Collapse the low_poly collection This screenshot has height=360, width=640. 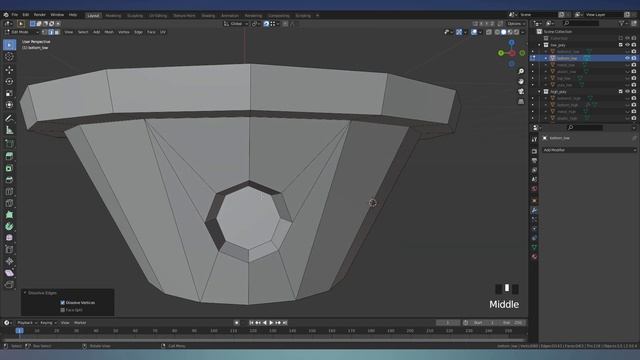[539, 45]
